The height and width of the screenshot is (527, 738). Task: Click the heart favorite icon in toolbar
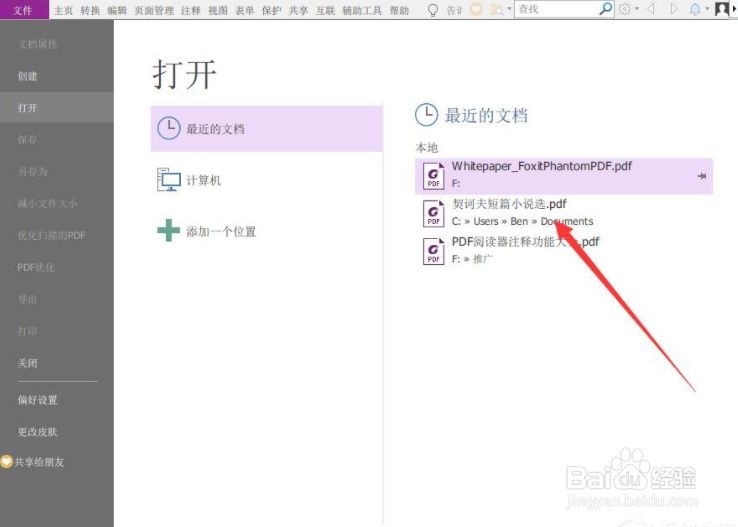point(476,9)
